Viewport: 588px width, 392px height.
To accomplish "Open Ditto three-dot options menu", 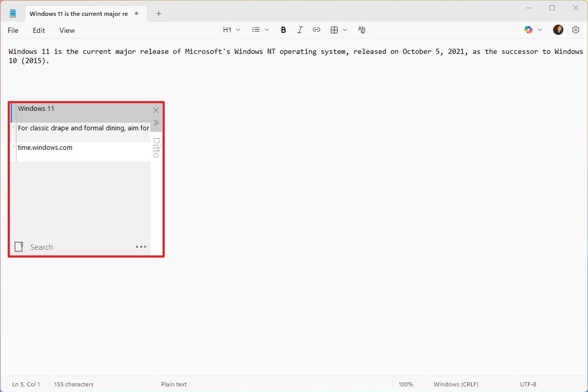I will tap(141, 247).
